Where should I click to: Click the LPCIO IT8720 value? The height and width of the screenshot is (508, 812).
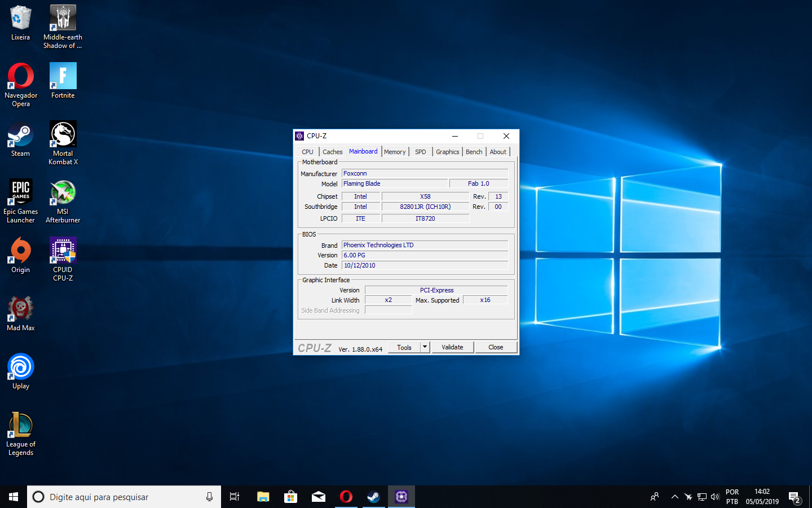(x=425, y=218)
